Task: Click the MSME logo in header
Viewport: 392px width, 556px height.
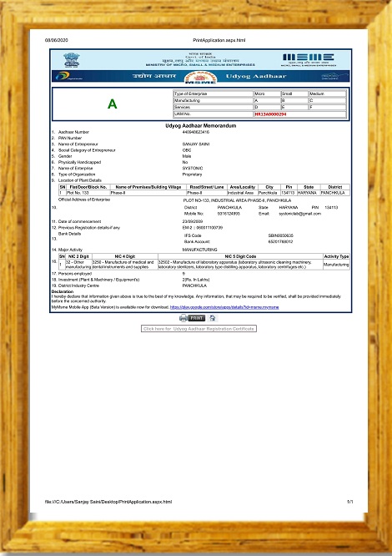Action: [x=309, y=59]
